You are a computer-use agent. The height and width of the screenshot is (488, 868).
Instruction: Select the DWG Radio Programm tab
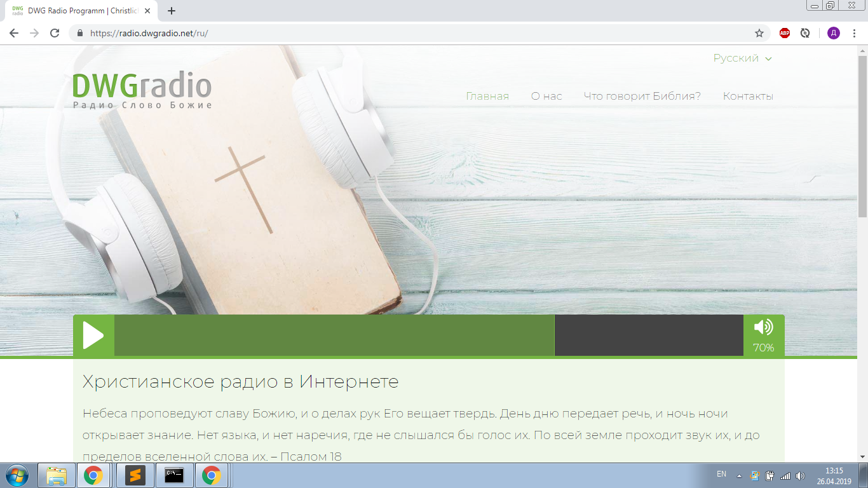pyautogui.click(x=81, y=11)
